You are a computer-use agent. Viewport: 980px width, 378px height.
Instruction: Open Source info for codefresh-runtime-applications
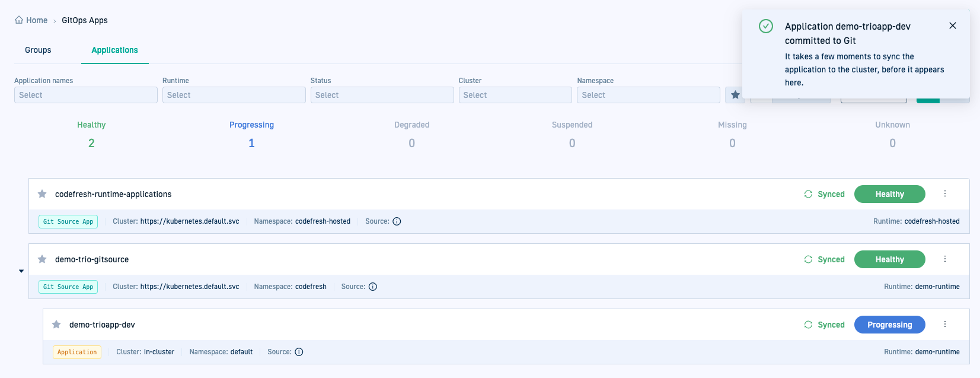coord(397,221)
